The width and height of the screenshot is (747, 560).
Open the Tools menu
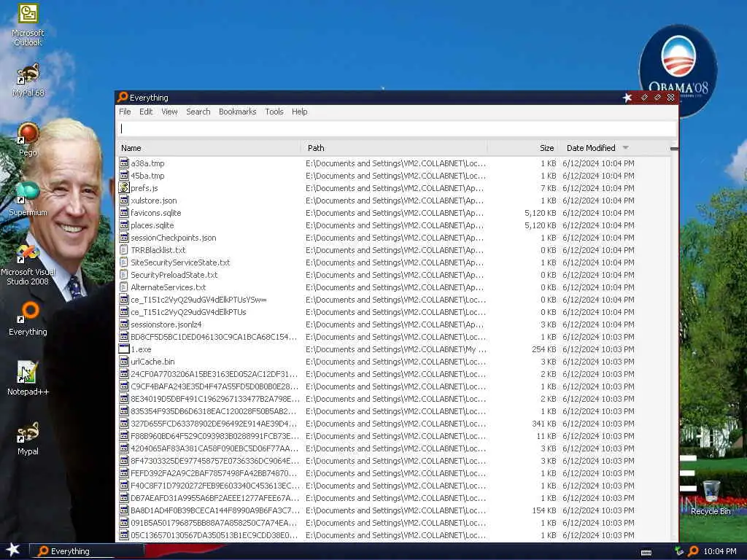tap(274, 112)
